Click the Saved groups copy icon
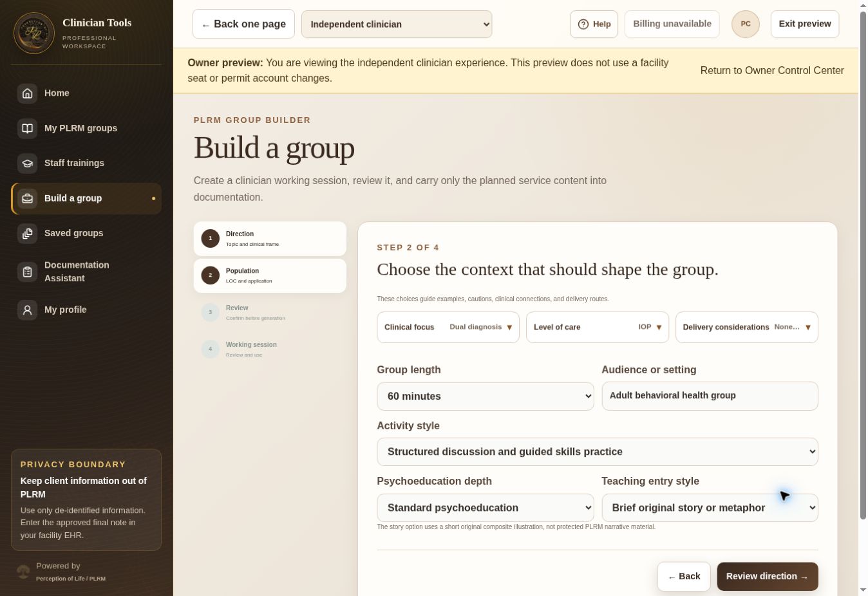 point(28,234)
